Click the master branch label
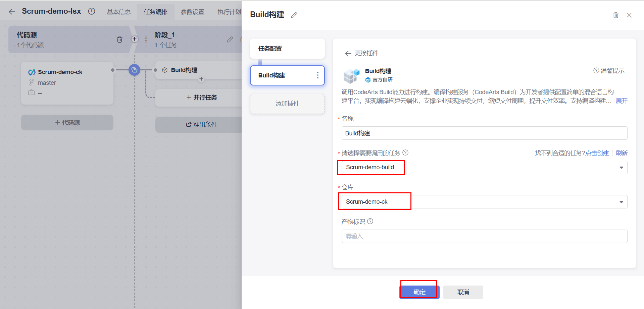The width and height of the screenshot is (644, 309). coord(47,83)
